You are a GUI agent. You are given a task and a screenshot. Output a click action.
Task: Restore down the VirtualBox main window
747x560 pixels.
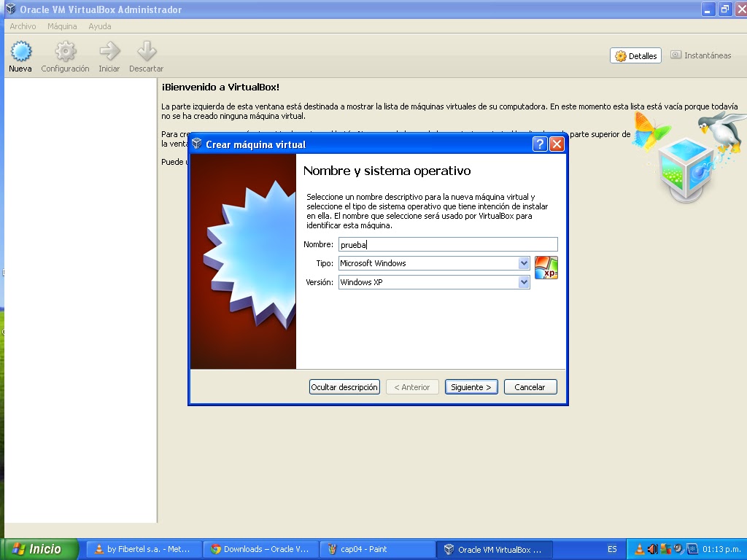[724, 9]
